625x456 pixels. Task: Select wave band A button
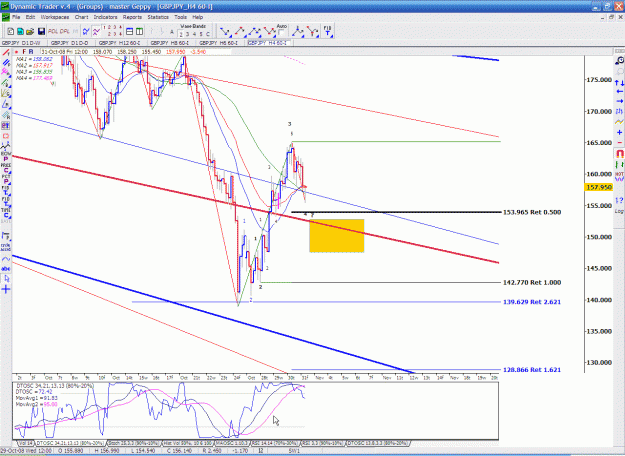(172, 32)
